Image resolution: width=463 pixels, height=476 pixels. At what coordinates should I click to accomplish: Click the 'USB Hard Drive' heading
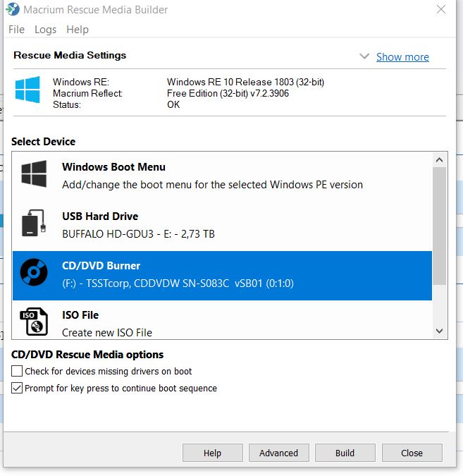[100, 216]
